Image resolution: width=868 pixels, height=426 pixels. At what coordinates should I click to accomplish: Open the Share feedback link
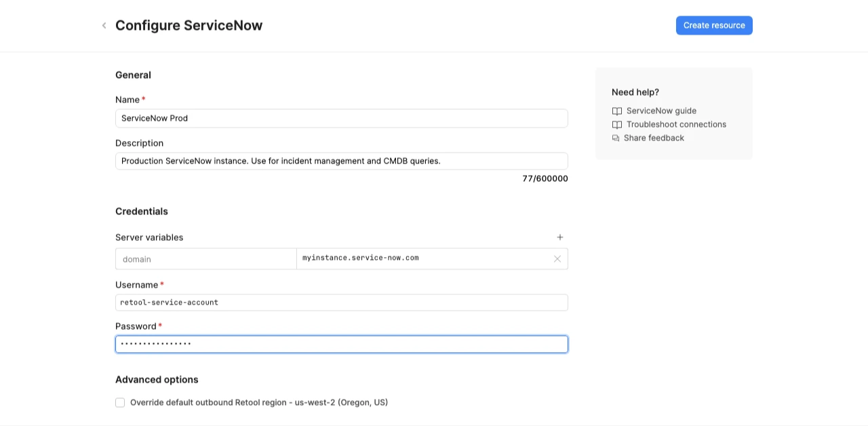point(654,138)
